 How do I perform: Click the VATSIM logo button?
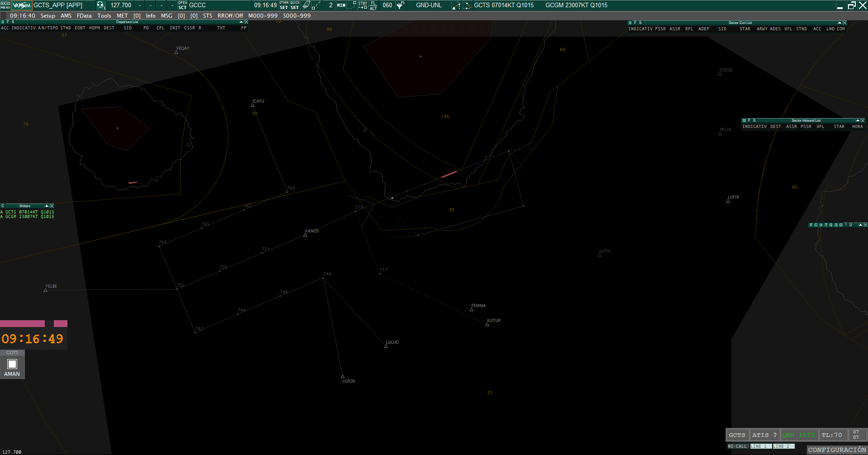click(22, 5)
